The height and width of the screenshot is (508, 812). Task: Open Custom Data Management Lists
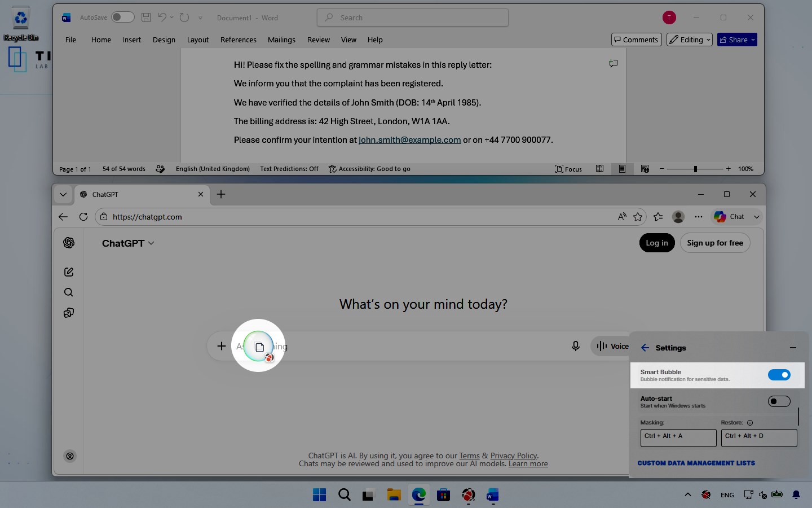(x=696, y=463)
